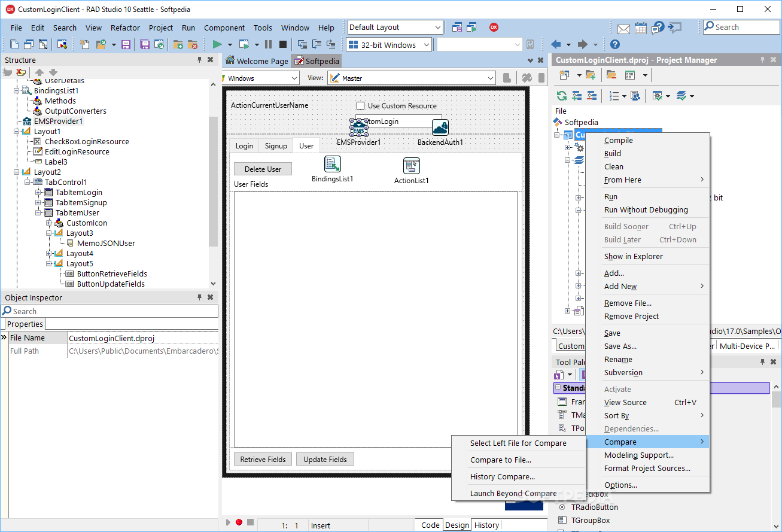
Task: Switch to the Signup tab on the form
Action: point(276,145)
